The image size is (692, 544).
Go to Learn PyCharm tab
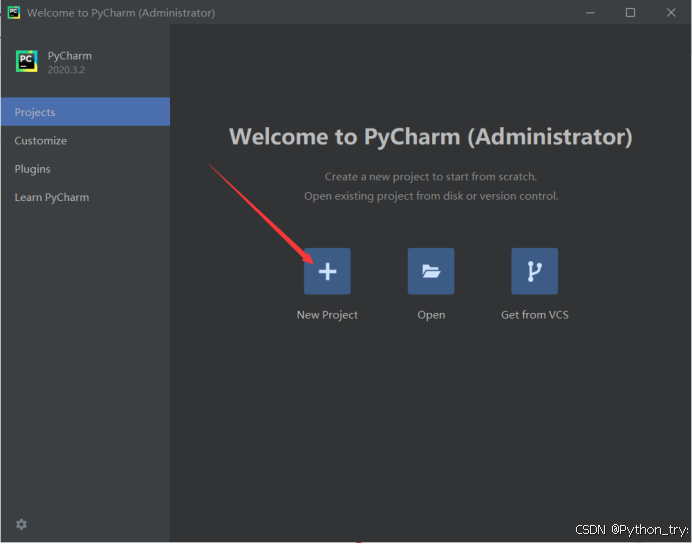85,197
